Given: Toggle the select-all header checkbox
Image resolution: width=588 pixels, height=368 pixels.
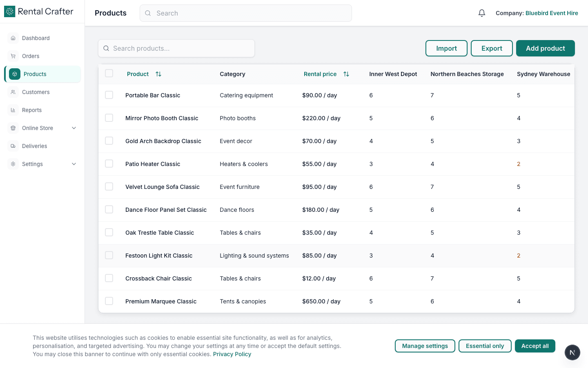Looking at the screenshot, I should pyautogui.click(x=109, y=73).
